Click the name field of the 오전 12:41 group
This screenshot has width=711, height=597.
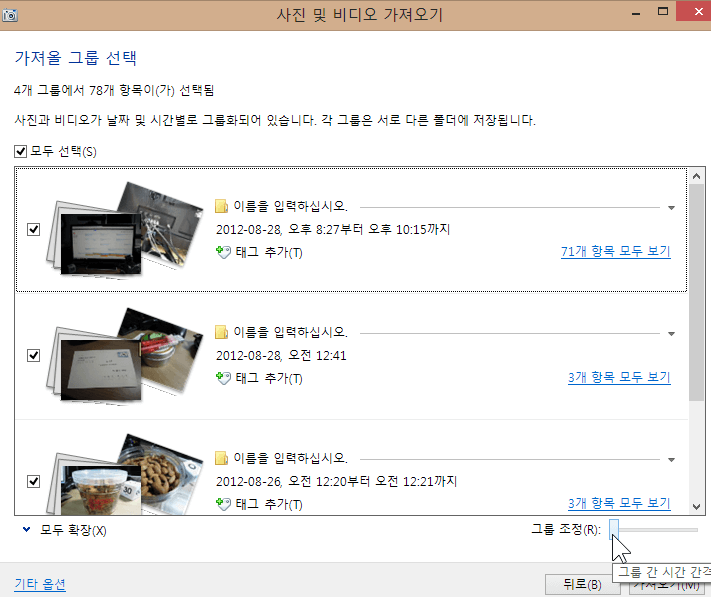[446, 333]
